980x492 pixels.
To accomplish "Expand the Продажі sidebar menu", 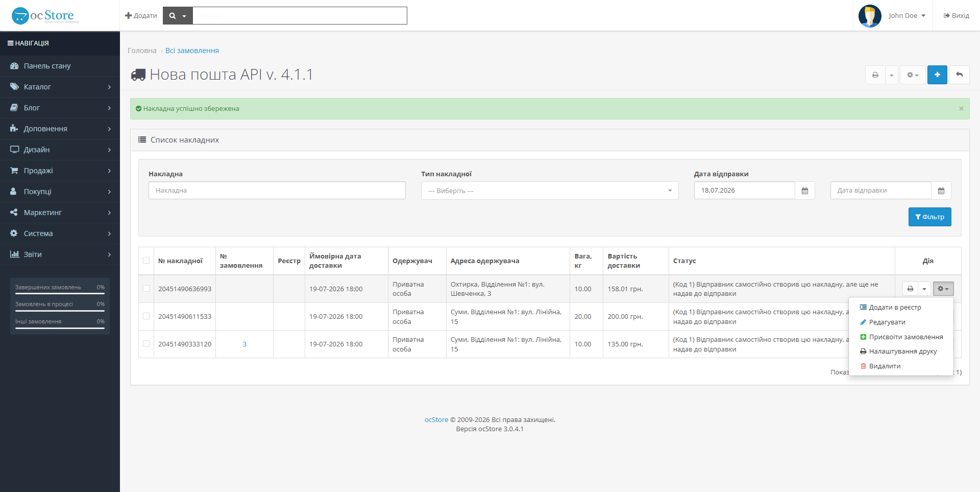I will (60, 171).
